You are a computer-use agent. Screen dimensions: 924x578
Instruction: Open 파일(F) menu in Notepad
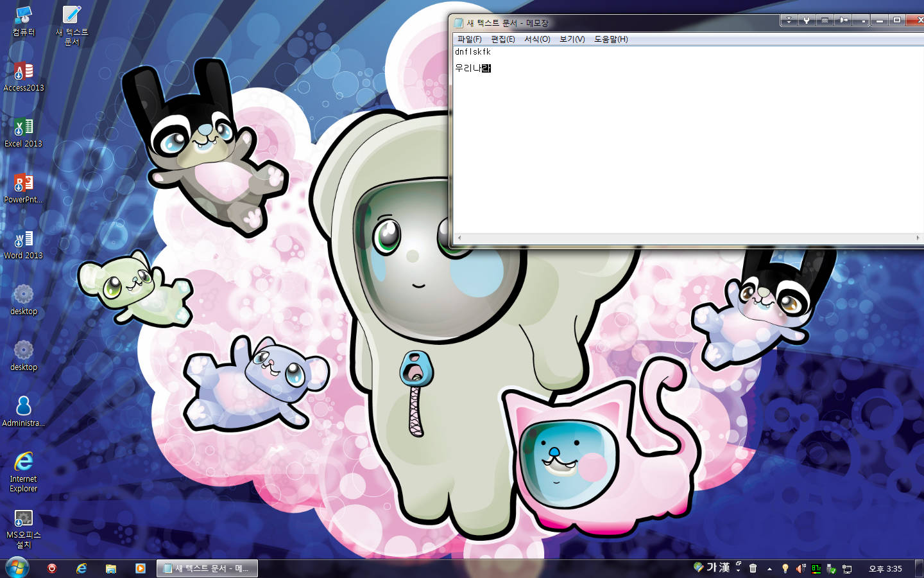pos(469,39)
